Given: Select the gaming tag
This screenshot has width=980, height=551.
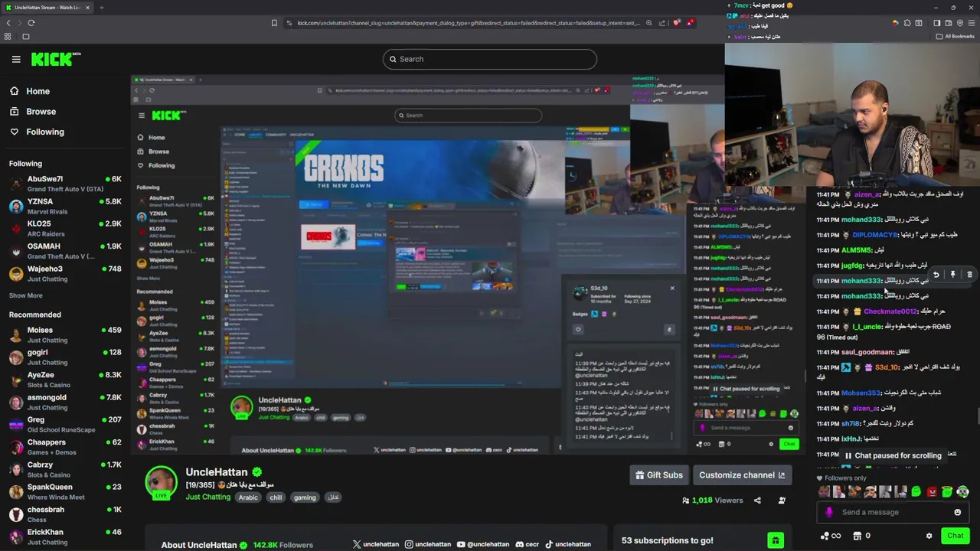Looking at the screenshot, I should pyautogui.click(x=305, y=497).
